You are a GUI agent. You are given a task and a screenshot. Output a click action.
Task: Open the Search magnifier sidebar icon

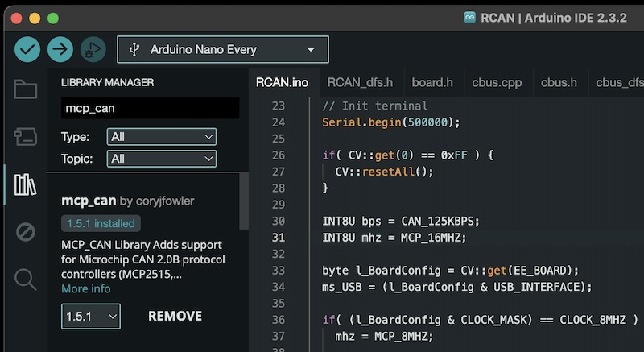coord(25,280)
